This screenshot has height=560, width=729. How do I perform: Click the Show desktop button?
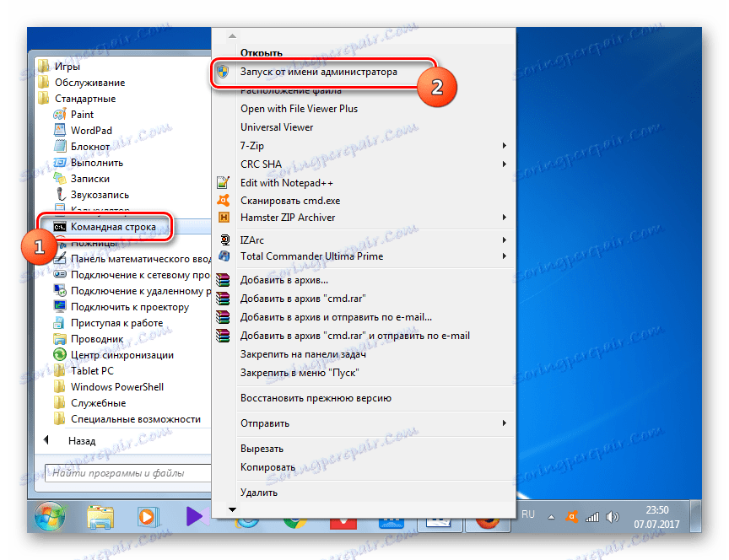click(695, 516)
